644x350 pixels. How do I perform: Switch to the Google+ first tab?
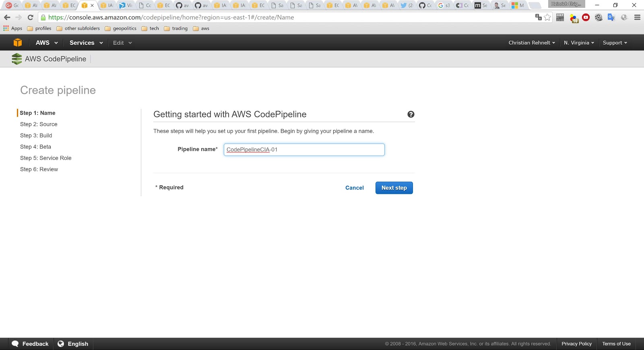12,5
